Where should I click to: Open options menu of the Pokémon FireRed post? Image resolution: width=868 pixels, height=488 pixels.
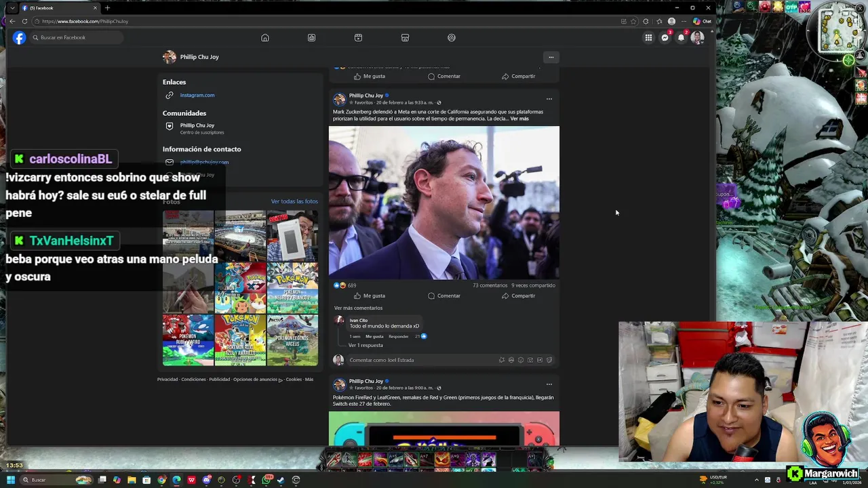point(549,384)
